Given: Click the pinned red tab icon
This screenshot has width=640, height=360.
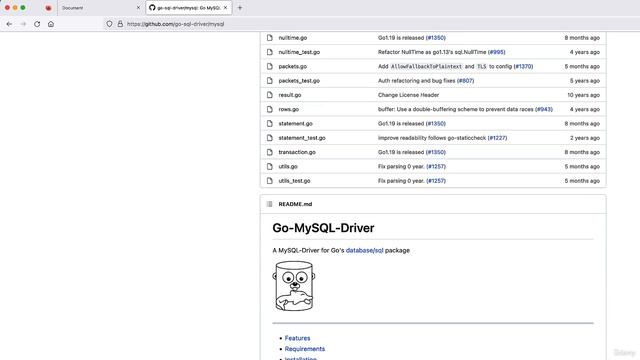Looking at the screenshot, I should 48,8.
